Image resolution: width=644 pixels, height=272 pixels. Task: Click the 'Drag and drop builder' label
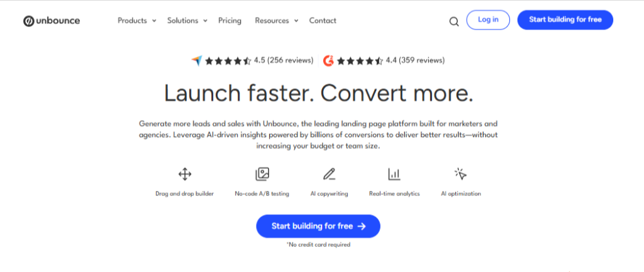185,193
